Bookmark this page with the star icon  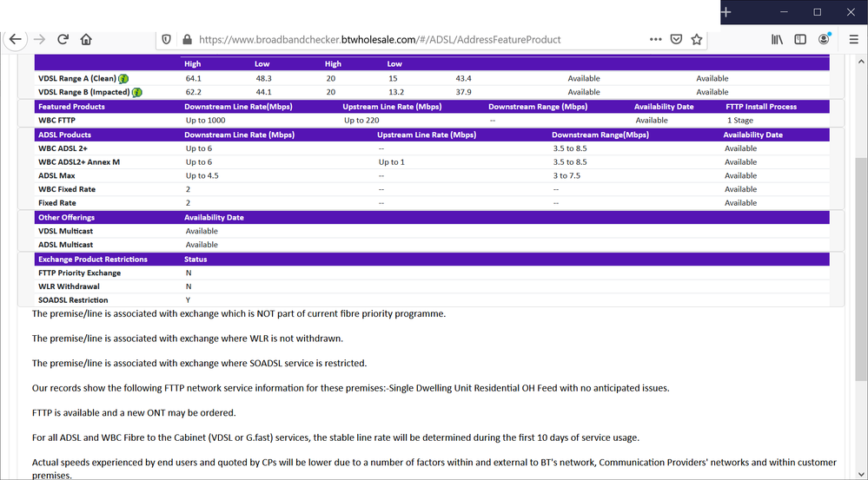click(x=697, y=40)
